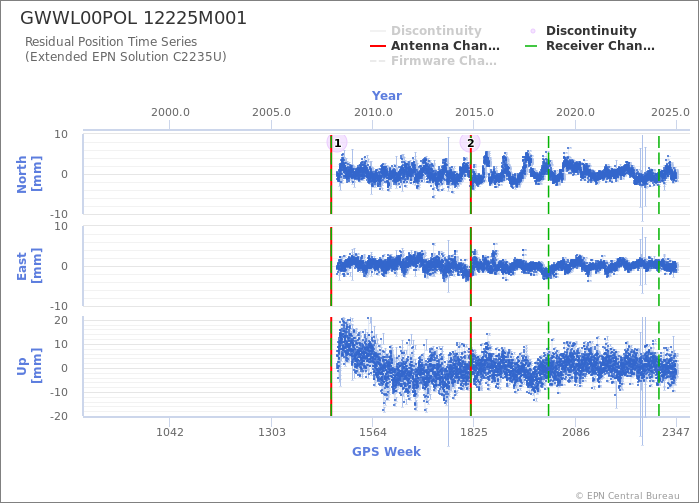Click the North [mm] axis label
Screen dimensions: 700x504
tap(29, 174)
